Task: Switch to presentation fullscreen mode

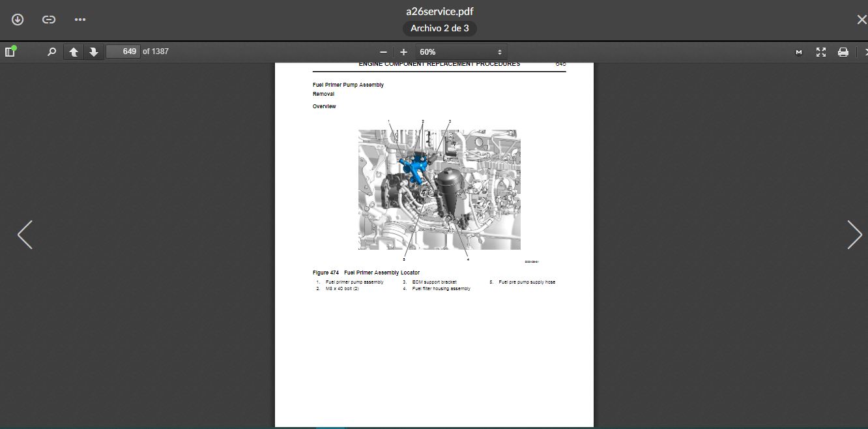Action: pos(821,52)
